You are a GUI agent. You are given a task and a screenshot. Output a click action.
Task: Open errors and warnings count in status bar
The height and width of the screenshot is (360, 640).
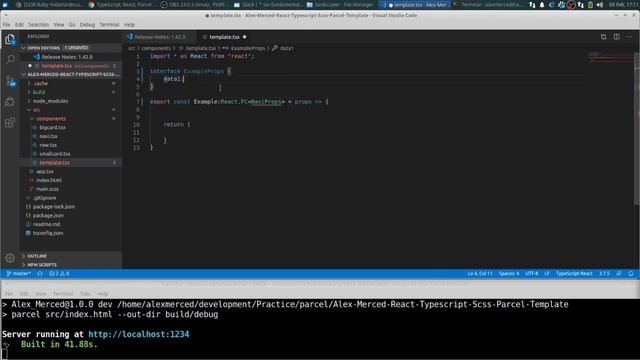click(x=59, y=273)
